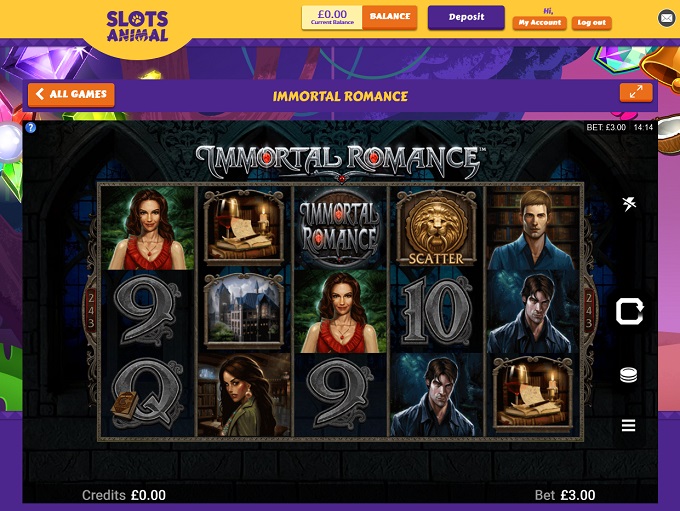Expand game to fullscreen with arrows icon
This screenshot has height=511, width=680.
[636, 92]
